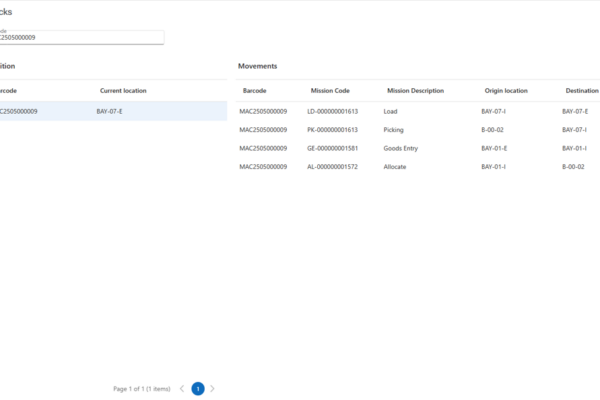Select the Goods Entry description cell
This screenshot has height=400, width=600.
(x=402, y=148)
